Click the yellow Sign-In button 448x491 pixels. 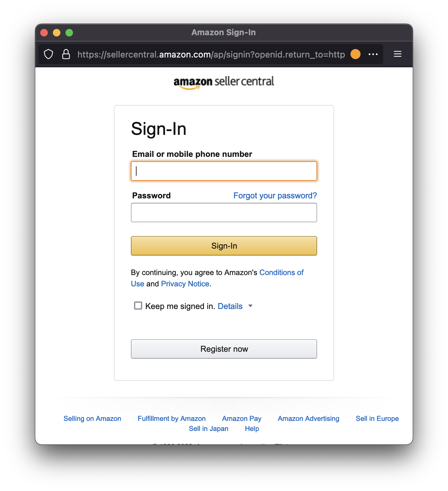coord(224,246)
